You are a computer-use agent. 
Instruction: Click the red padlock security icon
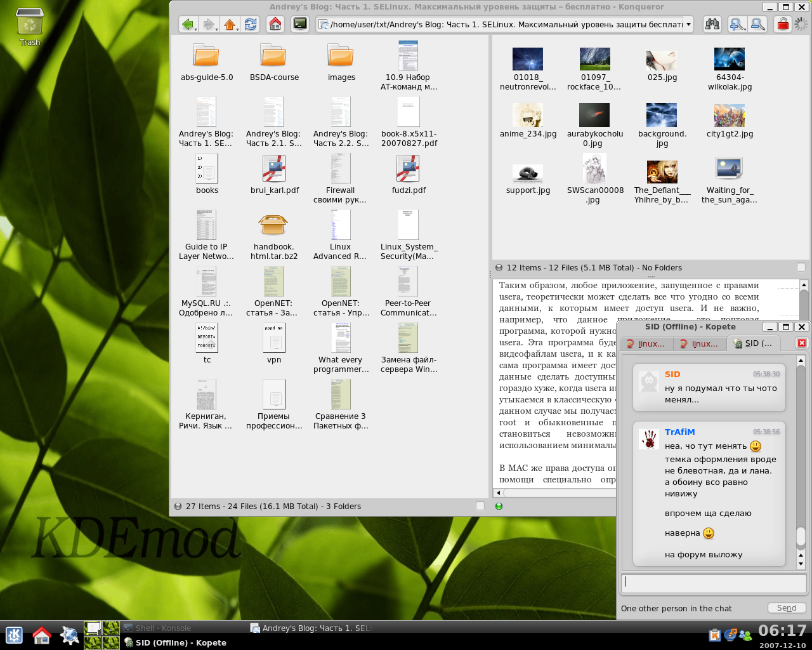pos(783,24)
